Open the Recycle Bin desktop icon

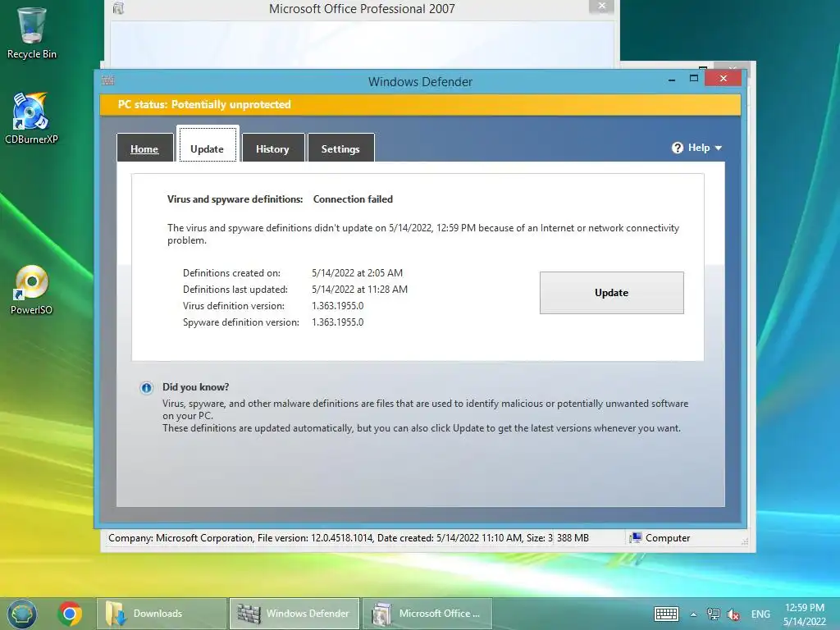pos(32,32)
